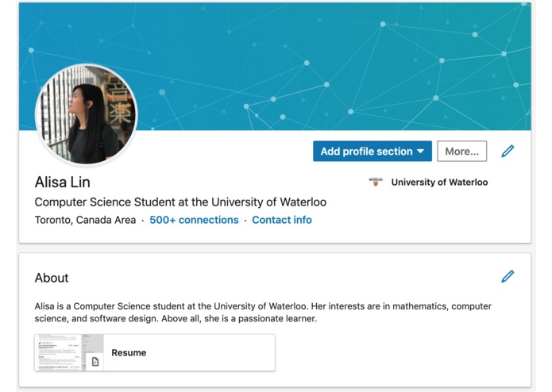This screenshot has width=552, height=392.
Task: Open the Resume attachment title
Action: 129,352
